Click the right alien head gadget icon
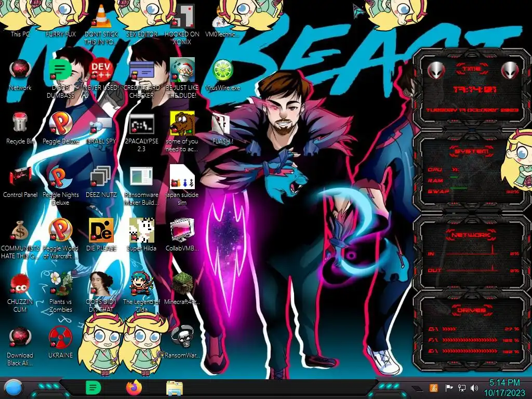532x399 pixels. (510, 70)
